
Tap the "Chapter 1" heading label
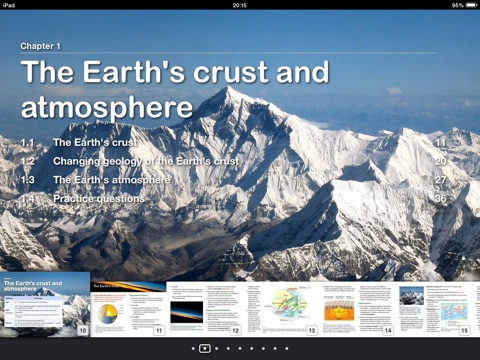pyautogui.click(x=40, y=46)
